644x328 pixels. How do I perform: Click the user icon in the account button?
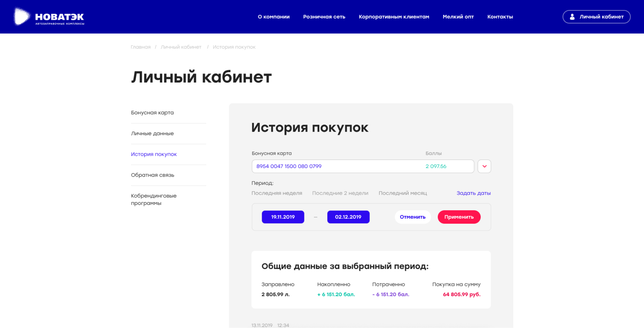point(572,17)
